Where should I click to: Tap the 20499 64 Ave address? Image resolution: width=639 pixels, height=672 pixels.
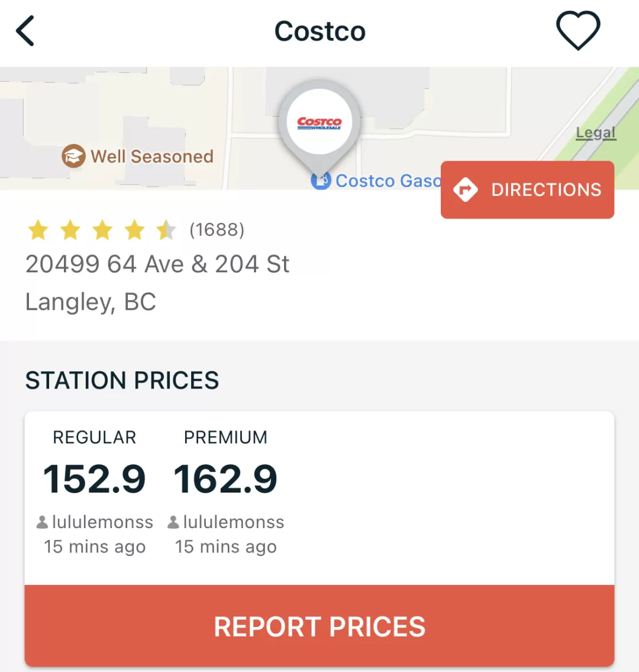click(x=157, y=264)
